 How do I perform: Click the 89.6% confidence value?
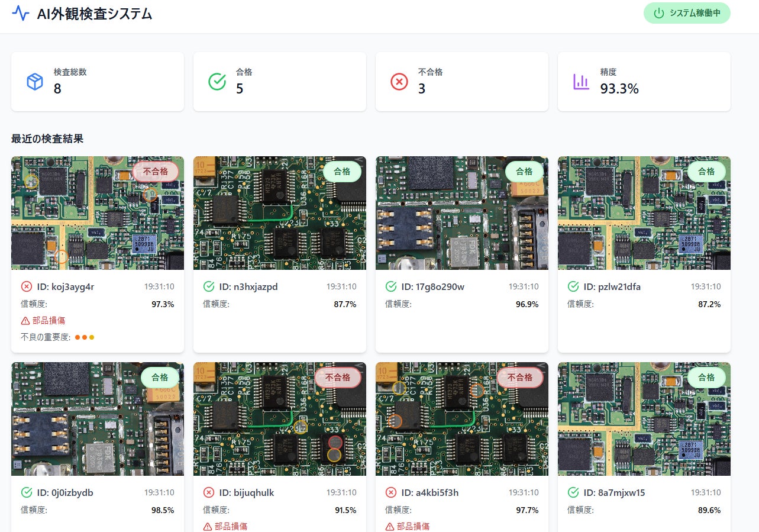710,510
